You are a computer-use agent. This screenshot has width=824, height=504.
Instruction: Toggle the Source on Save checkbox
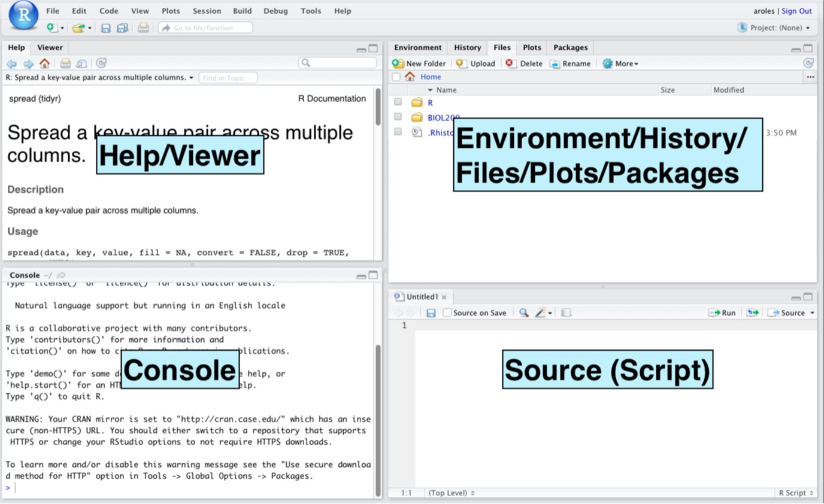pyautogui.click(x=447, y=312)
